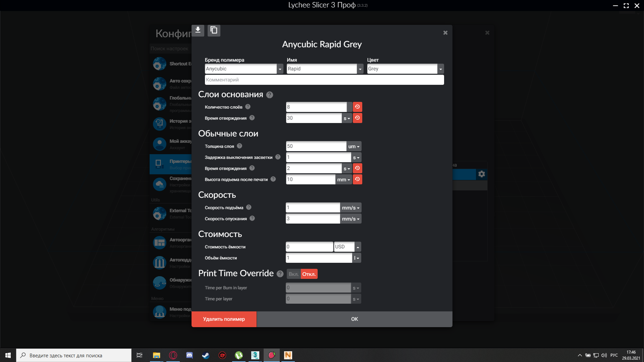The width and height of the screenshot is (644, 362).
Task: Open help icon beside Print Time Override
Action: [280, 274]
